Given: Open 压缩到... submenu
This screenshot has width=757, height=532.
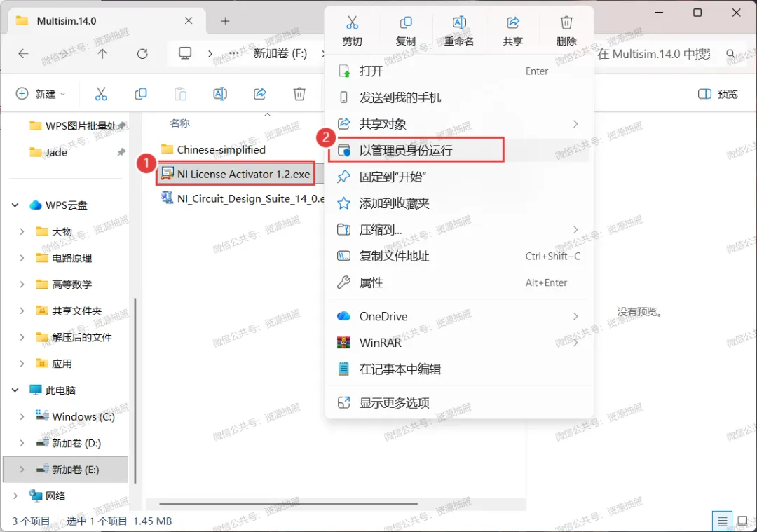Looking at the screenshot, I should (458, 230).
